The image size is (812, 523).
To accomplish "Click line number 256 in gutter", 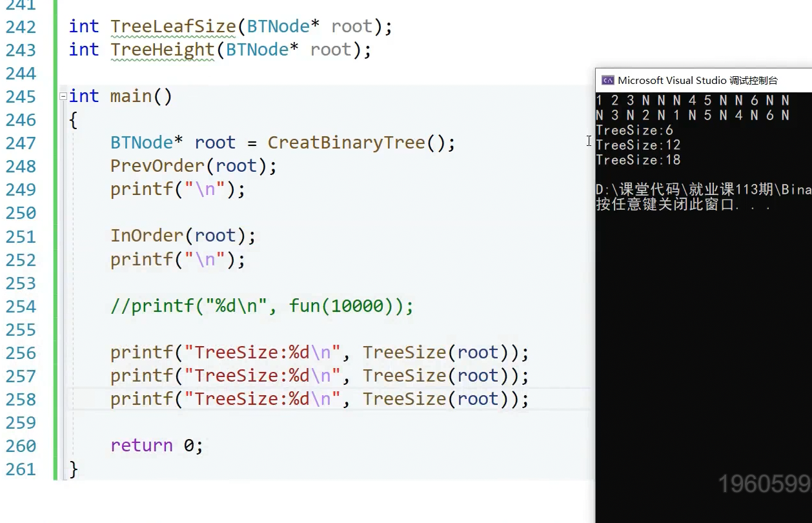I will coord(21,353).
